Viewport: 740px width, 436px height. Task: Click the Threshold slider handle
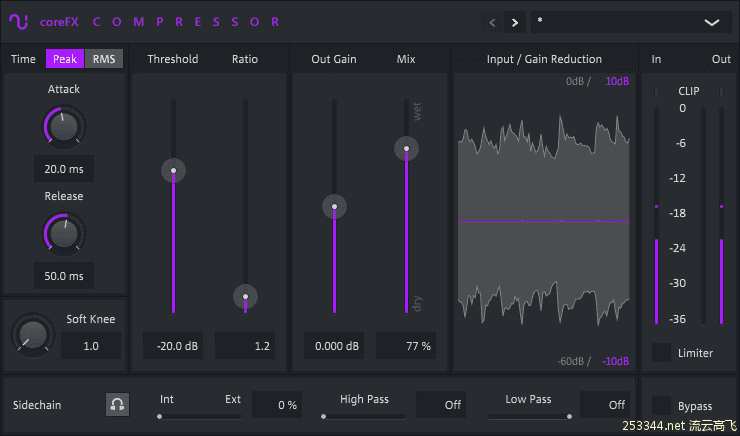(x=173, y=170)
